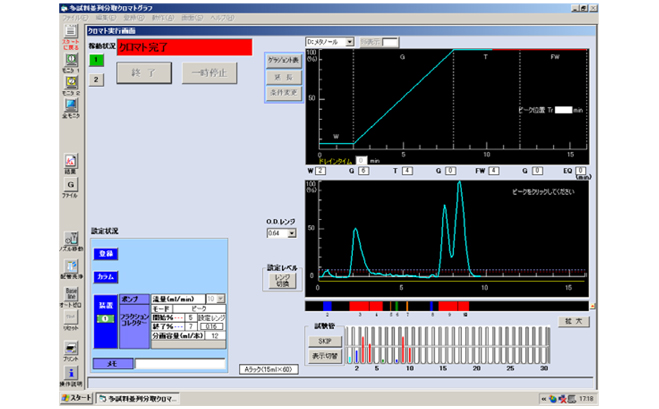Click the system tray clock 17:18

point(586,398)
